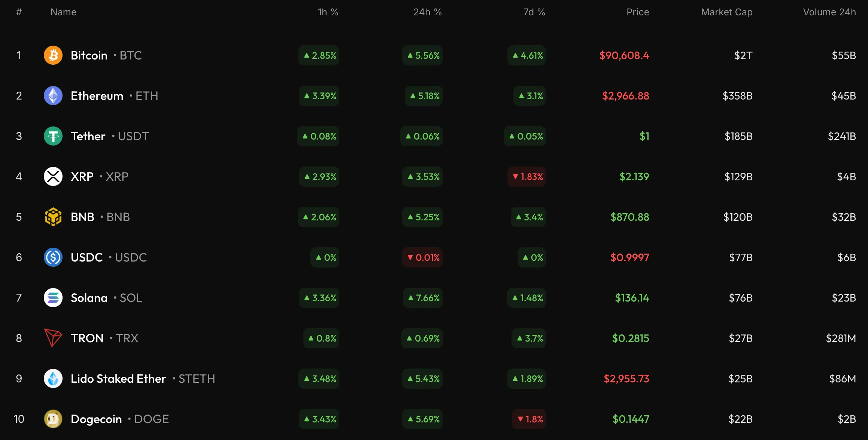Image resolution: width=868 pixels, height=440 pixels.
Task: Click the Ethereum diamond logo icon
Action: coord(53,96)
